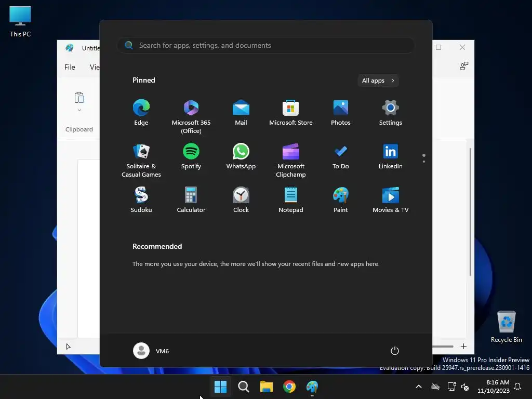Screen dimensions: 532x399
Task: Launch Microsoft 365 (Office)
Action: click(191, 117)
